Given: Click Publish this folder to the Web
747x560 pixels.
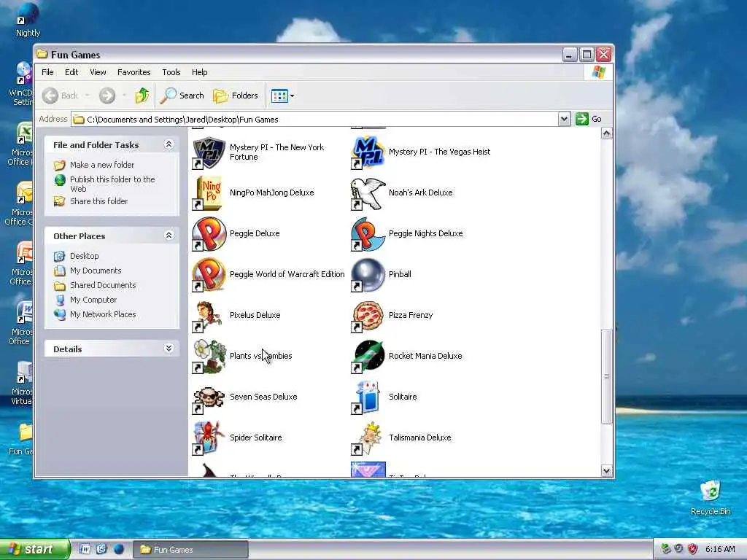Looking at the screenshot, I should point(112,184).
